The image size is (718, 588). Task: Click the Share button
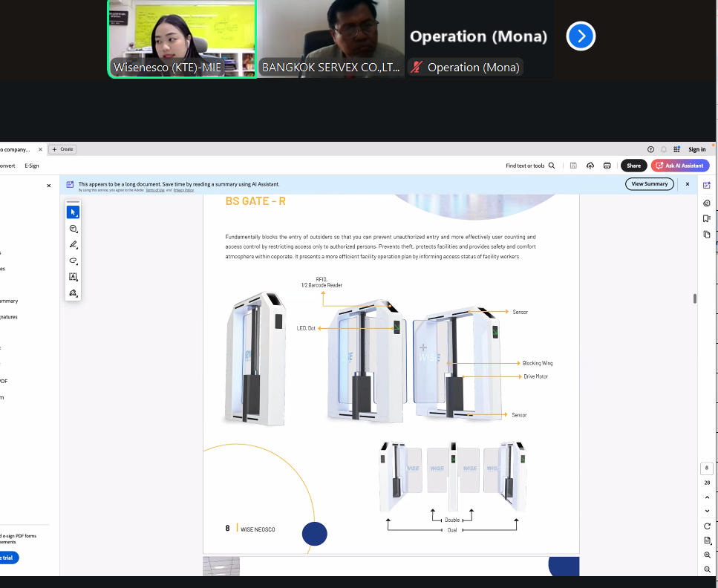633,166
